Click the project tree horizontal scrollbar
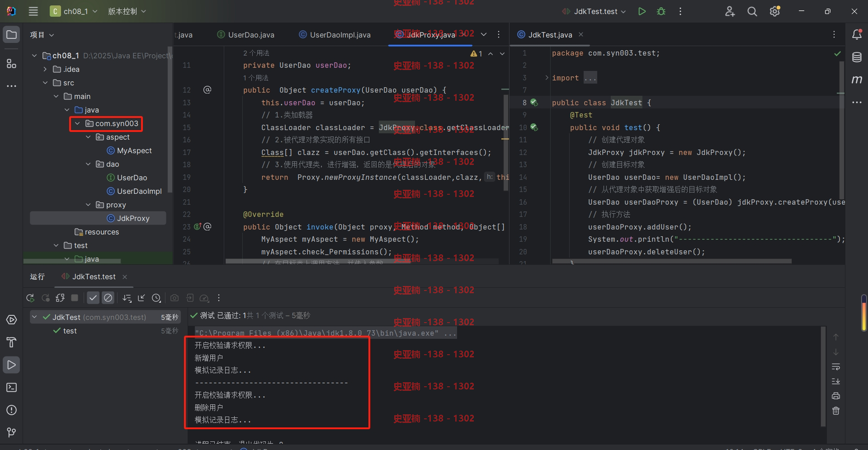 (72, 261)
